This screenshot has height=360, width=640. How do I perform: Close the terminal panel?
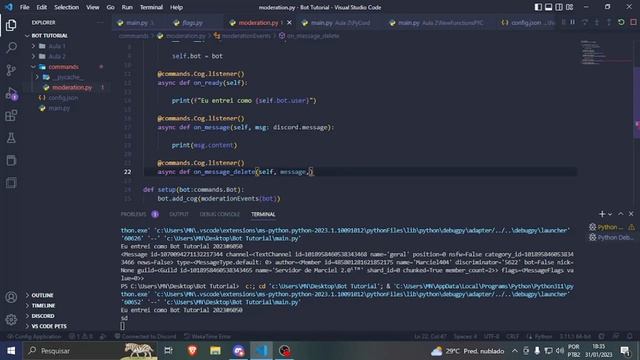click(631, 214)
